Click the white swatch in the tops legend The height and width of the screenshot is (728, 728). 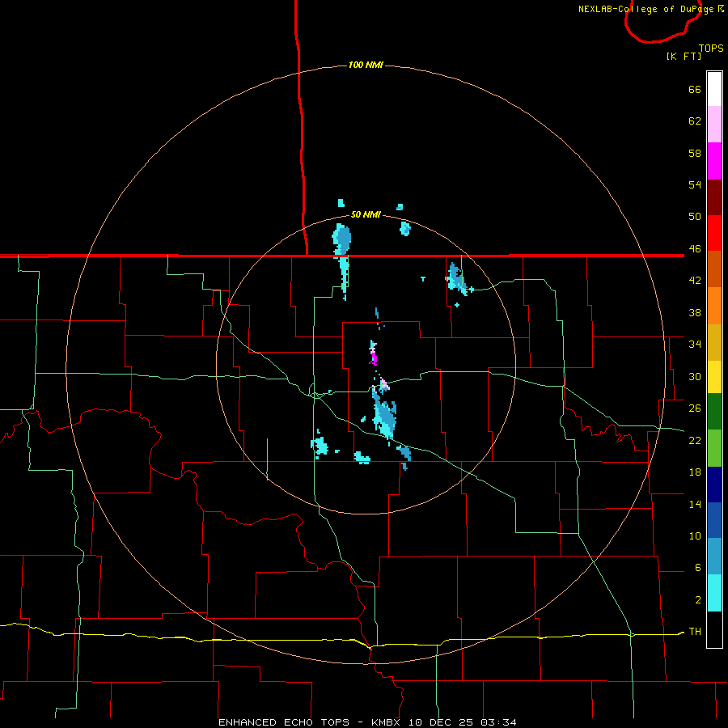click(714, 89)
